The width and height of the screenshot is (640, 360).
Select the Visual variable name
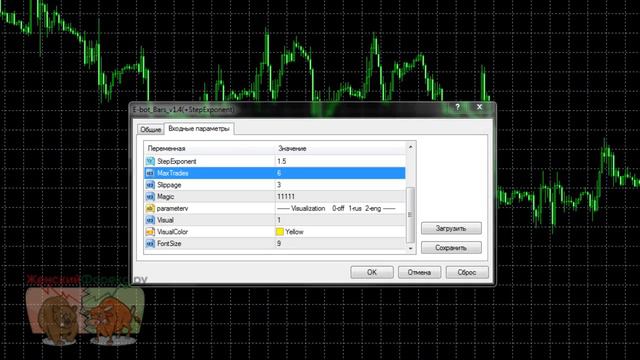coord(165,220)
